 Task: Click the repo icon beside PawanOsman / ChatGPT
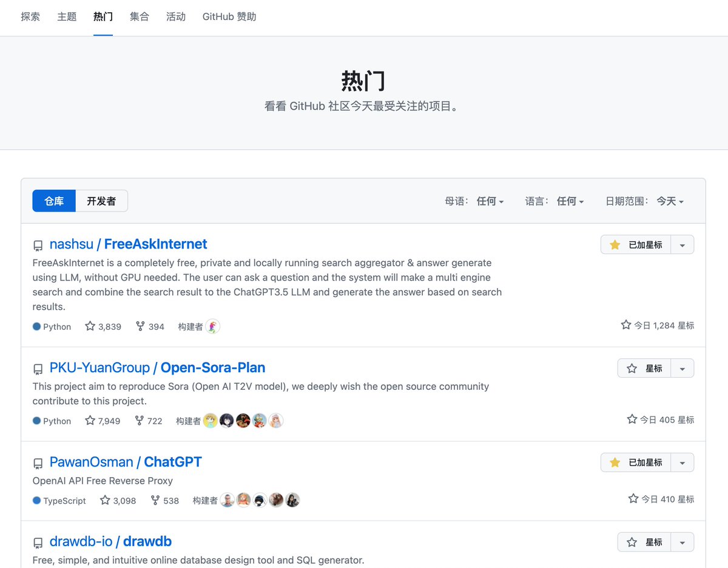(x=38, y=463)
